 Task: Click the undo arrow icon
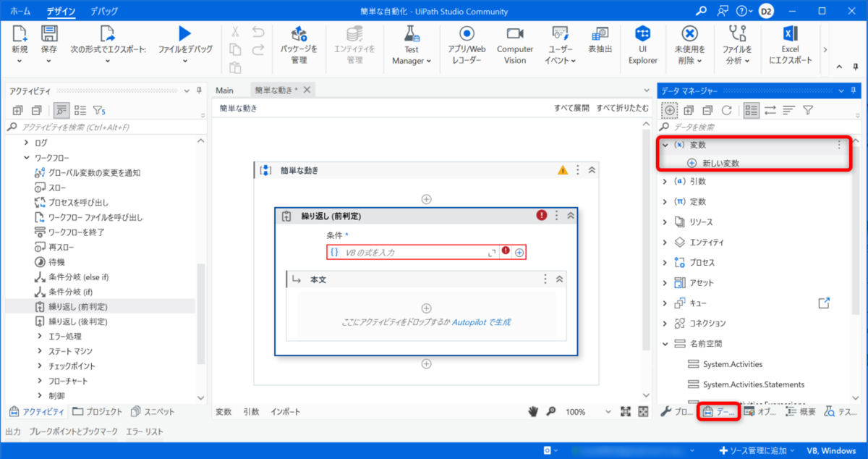[258, 32]
